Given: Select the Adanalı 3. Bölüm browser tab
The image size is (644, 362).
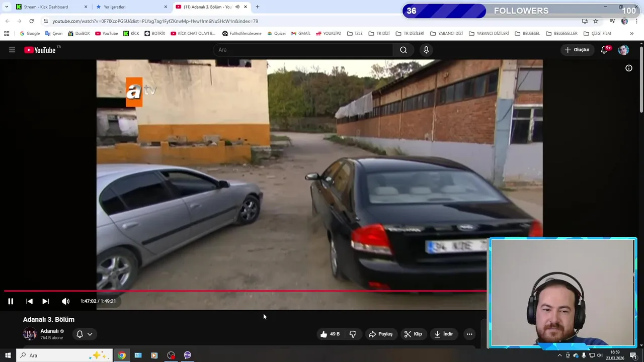Looking at the screenshot, I should pos(211,7).
